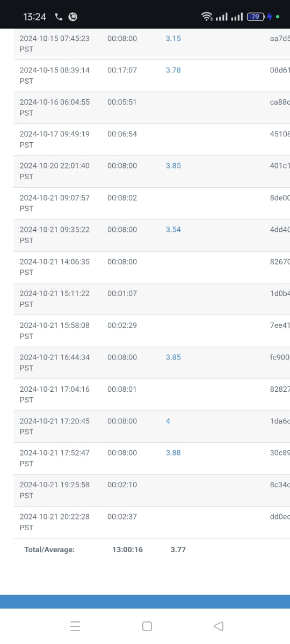Open recent apps via three-line icon
The height and width of the screenshot is (644, 290).
[x=75, y=626]
